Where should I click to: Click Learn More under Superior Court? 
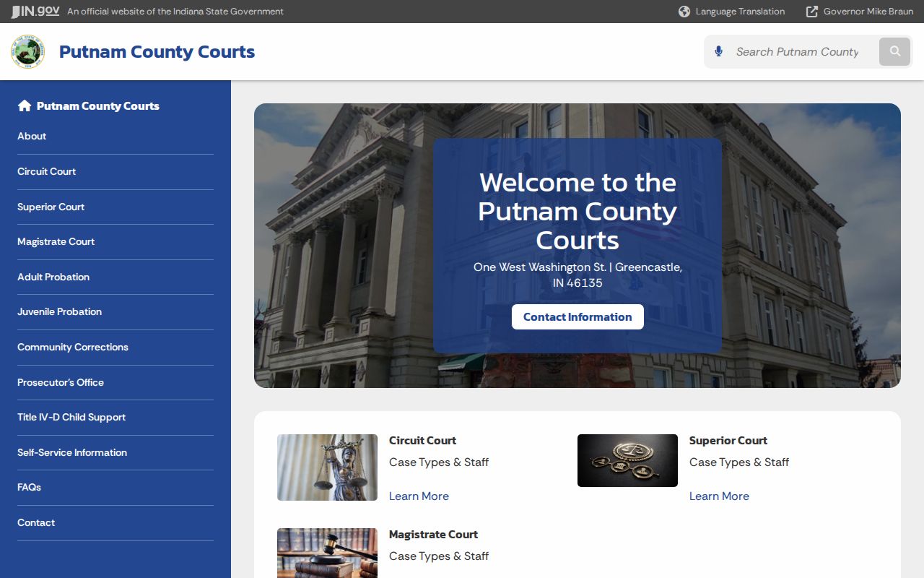719,496
